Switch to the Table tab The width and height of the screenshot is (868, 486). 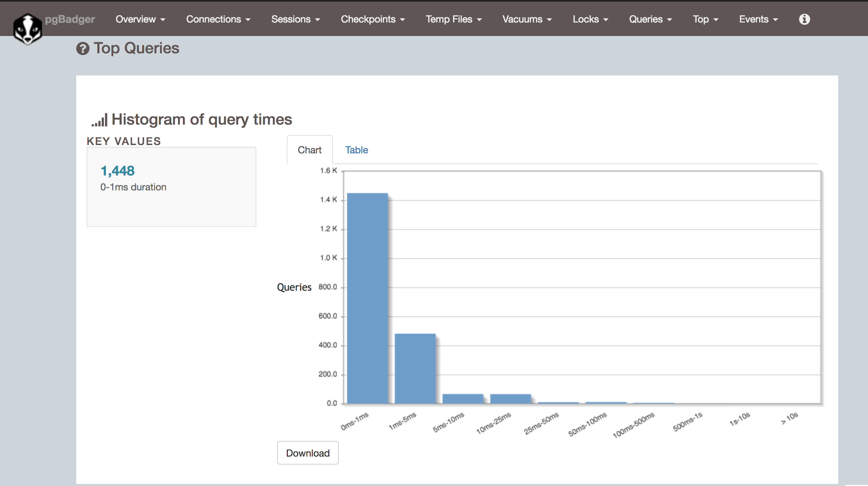point(356,150)
